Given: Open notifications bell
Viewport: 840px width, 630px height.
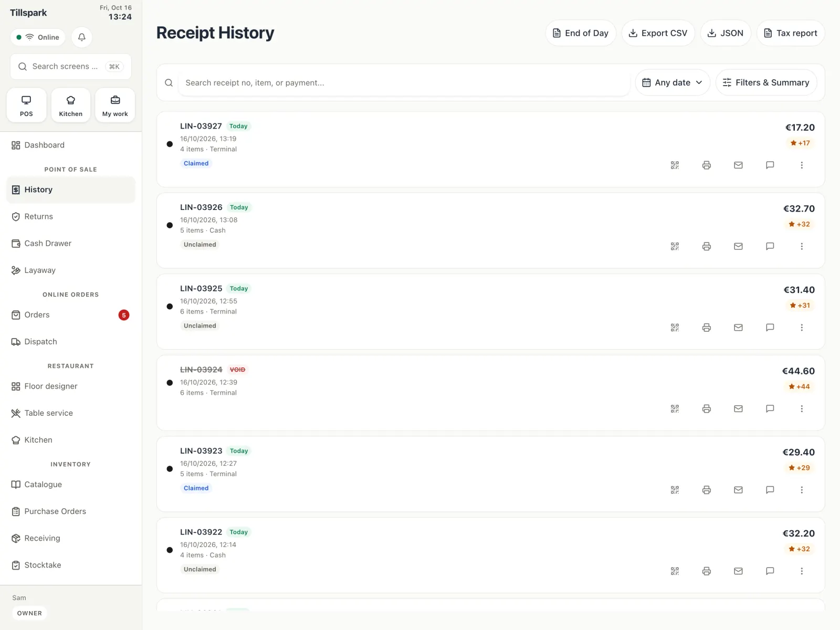Looking at the screenshot, I should 82,37.
